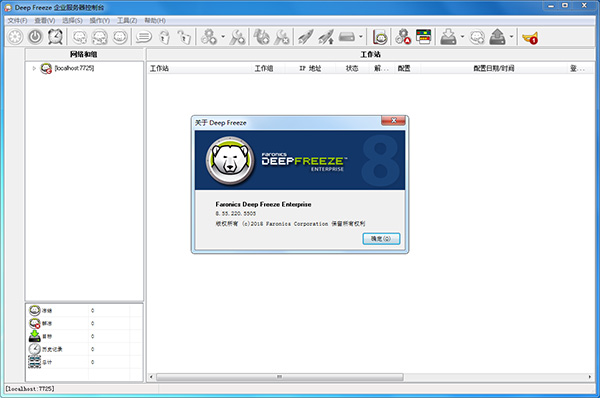Click the rocket with up-arrow icon
This screenshot has width=600, height=398.
click(x=326, y=37)
